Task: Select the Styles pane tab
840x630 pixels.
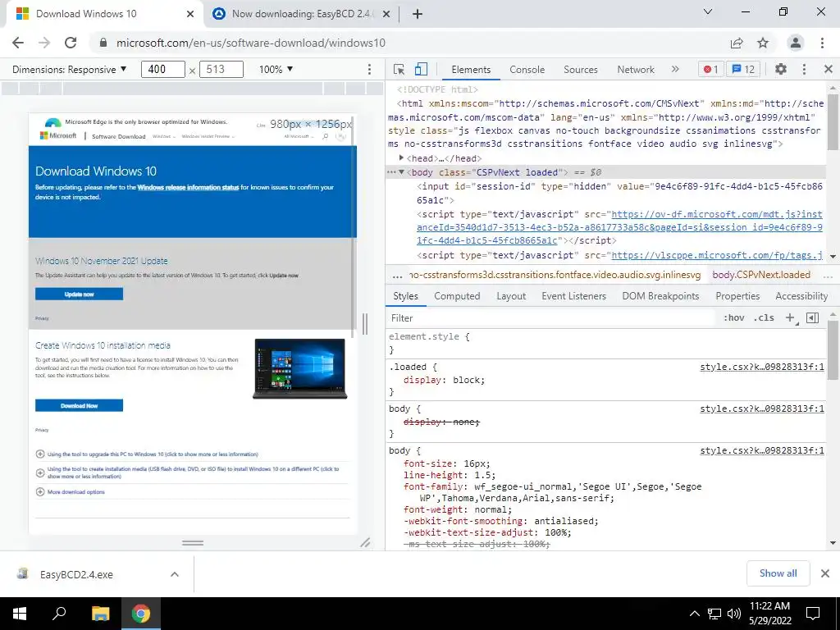Action: tap(405, 295)
